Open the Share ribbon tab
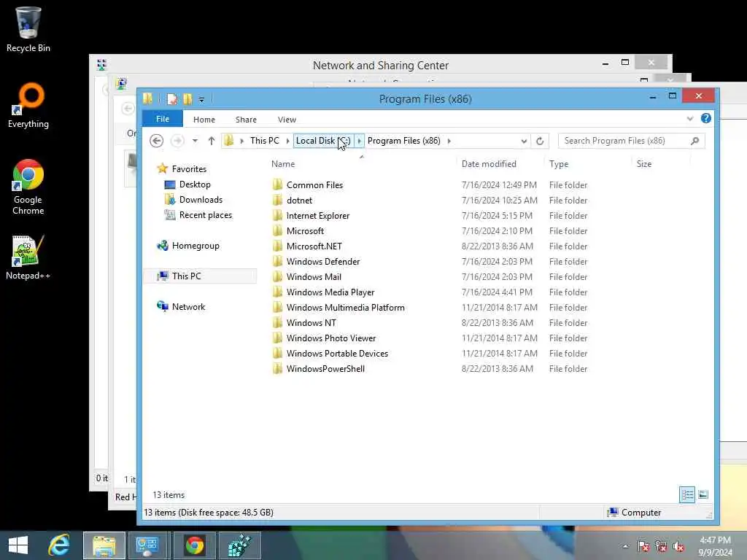747x560 pixels. coord(246,120)
